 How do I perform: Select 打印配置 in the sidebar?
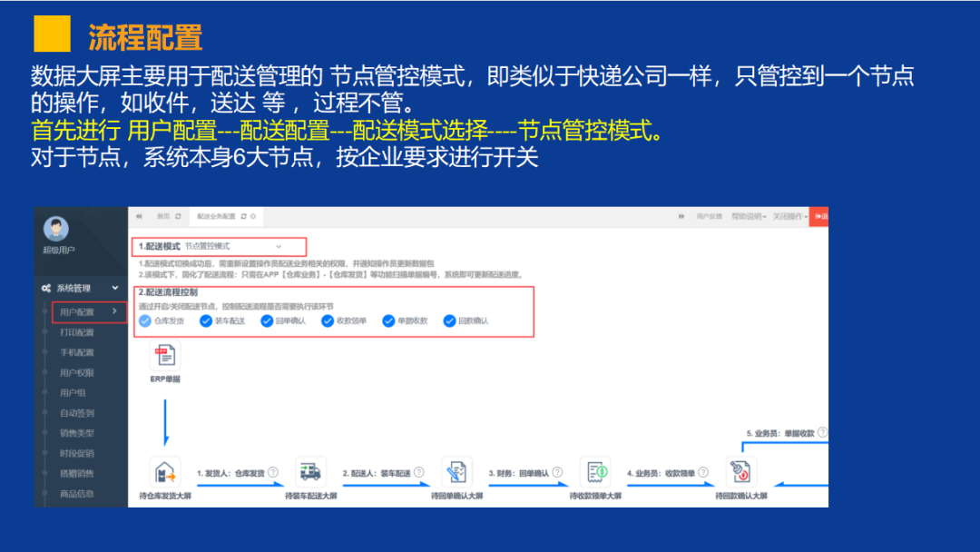click(77, 332)
